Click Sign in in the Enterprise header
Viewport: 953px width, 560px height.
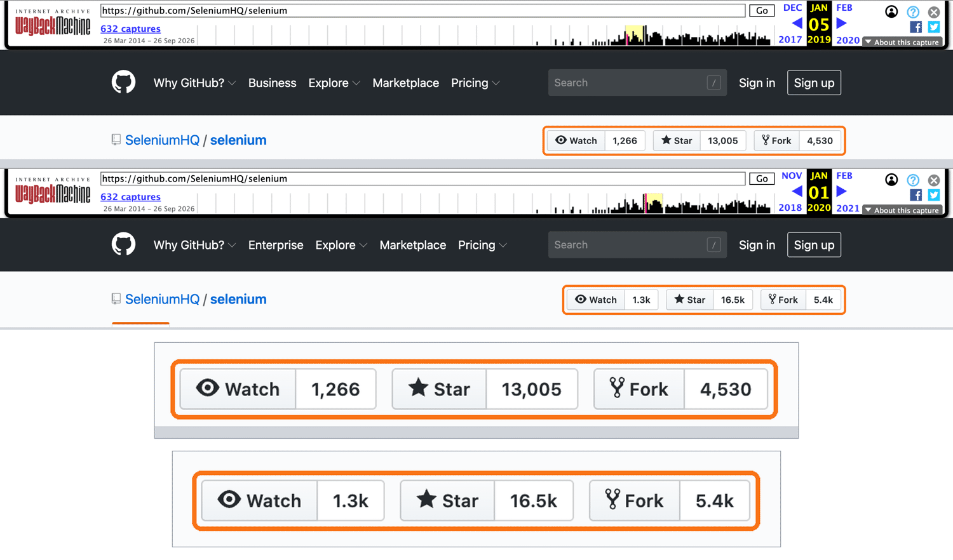pyautogui.click(x=757, y=244)
